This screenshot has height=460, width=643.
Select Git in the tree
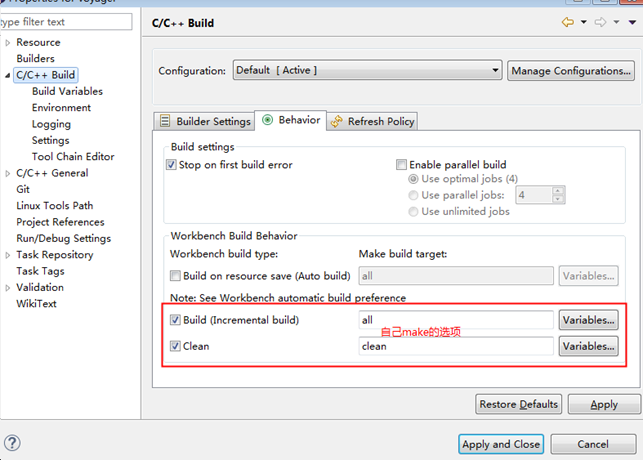pyautogui.click(x=23, y=189)
